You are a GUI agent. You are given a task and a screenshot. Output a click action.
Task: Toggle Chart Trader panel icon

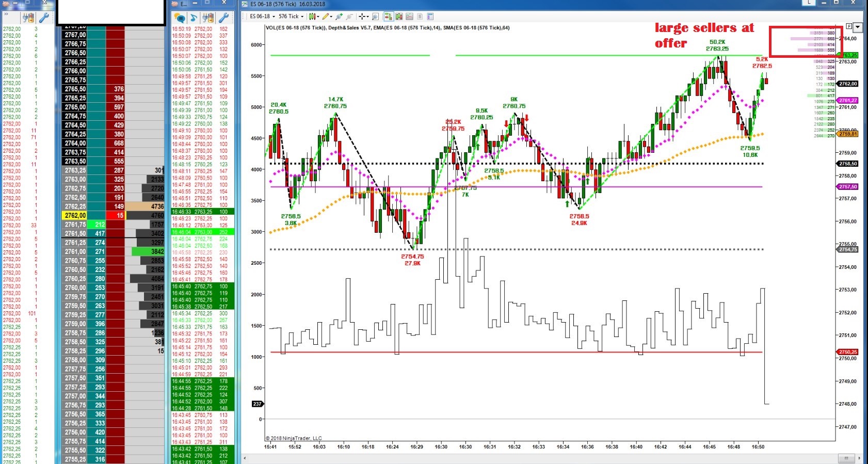pos(389,17)
